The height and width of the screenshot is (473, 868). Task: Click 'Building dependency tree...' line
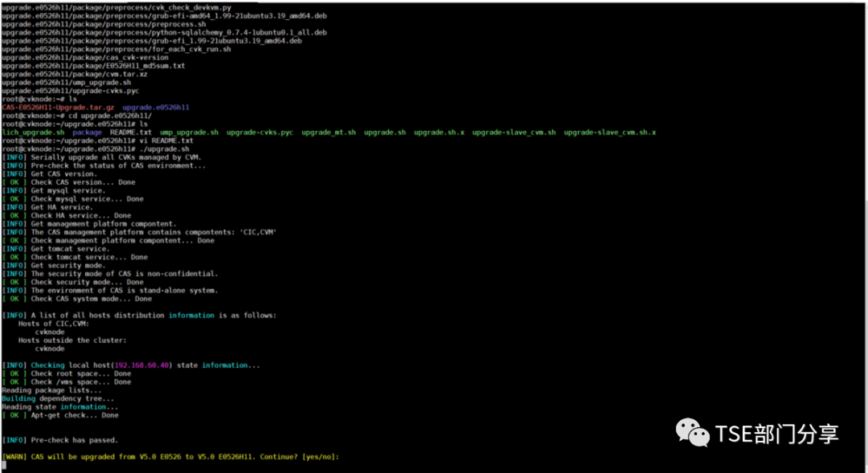coord(58,398)
